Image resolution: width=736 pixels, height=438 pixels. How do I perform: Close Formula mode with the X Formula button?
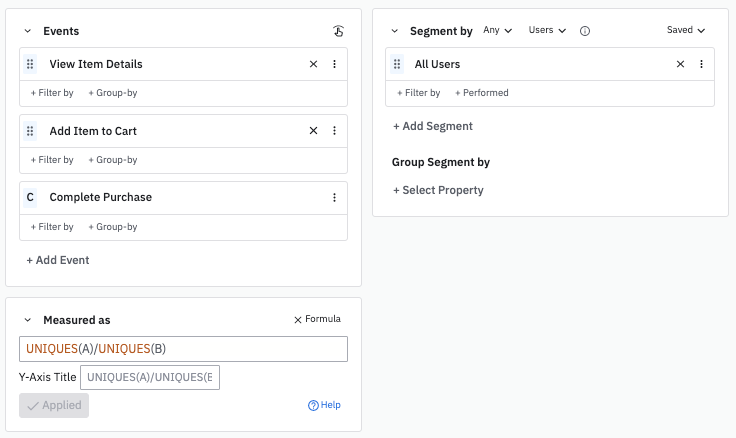tap(317, 319)
